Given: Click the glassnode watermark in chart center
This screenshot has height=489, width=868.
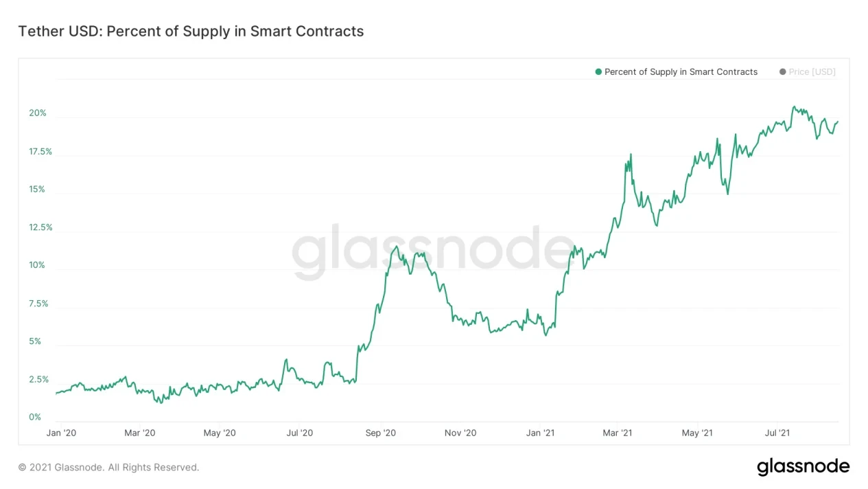Looking at the screenshot, I should coord(434,251).
